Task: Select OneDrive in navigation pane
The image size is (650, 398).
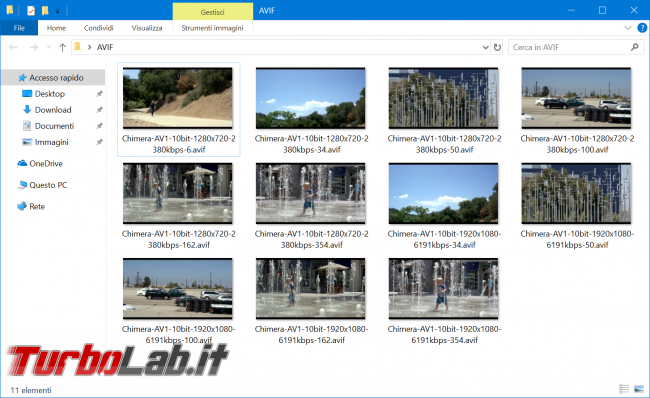Action: pos(46,163)
